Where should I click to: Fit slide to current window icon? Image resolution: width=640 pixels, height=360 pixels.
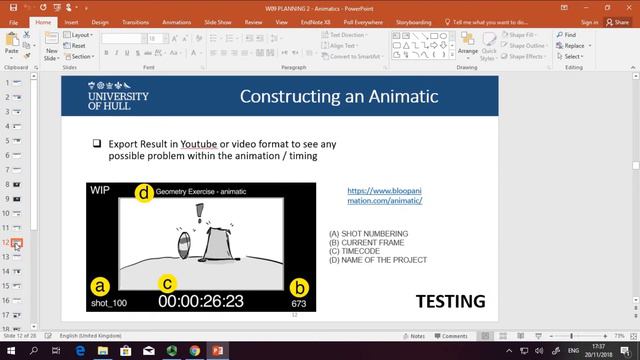point(633,336)
